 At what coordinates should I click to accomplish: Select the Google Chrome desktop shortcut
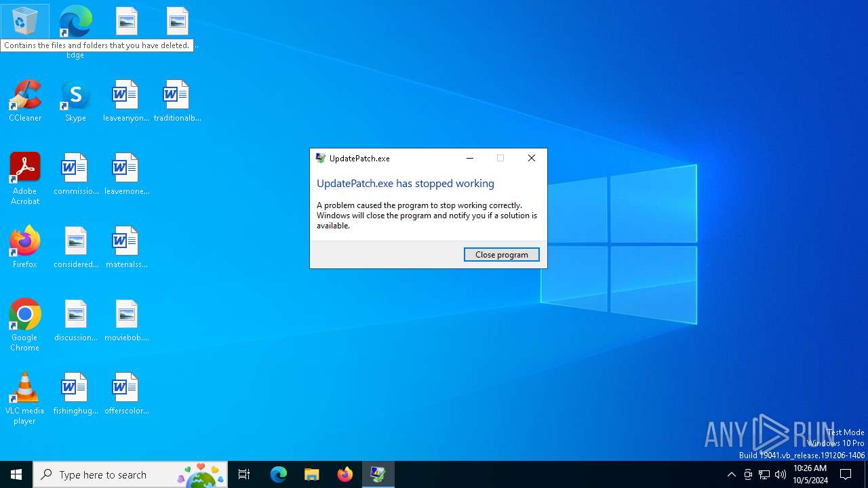(25, 325)
